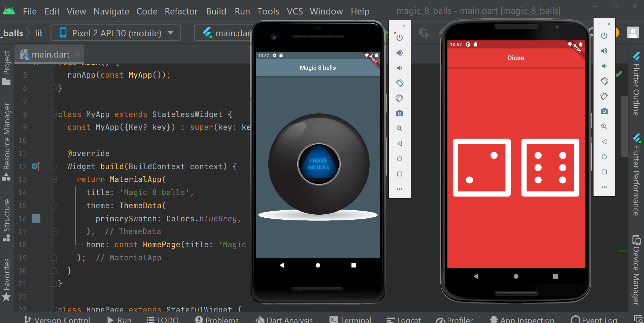Collapse the MyApp class with its fold arrow
The image size is (644, 323).
click(54, 114)
